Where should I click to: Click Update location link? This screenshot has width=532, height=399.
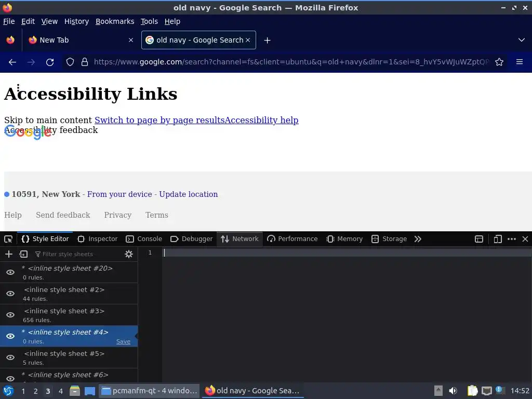pyautogui.click(x=188, y=194)
